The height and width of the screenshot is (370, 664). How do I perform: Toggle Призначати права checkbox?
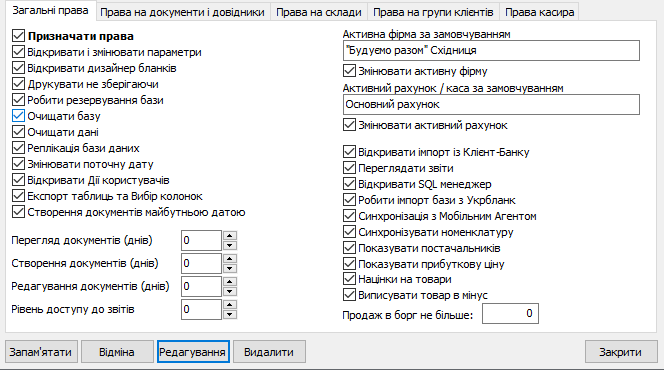(x=18, y=36)
